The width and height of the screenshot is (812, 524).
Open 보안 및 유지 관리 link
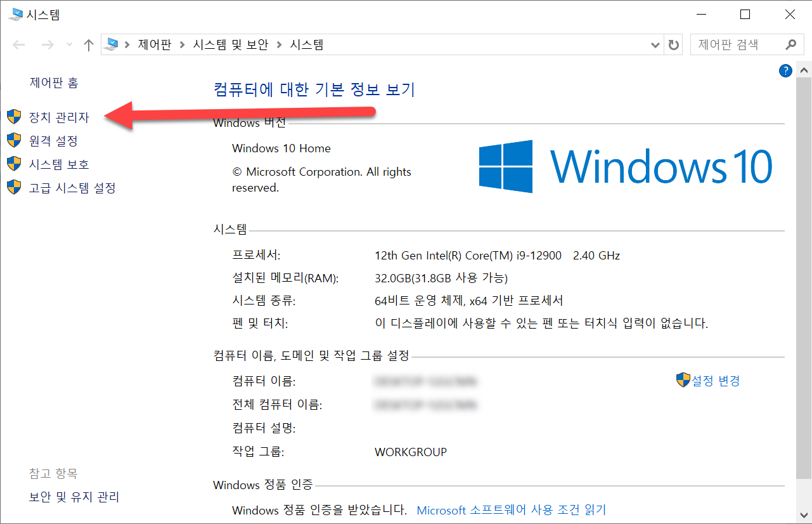(x=74, y=497)
